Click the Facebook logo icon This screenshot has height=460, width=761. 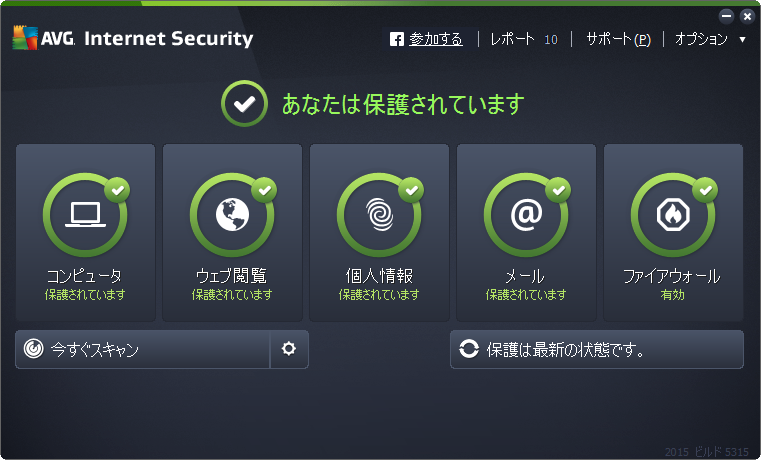click(x=397, y=39)
